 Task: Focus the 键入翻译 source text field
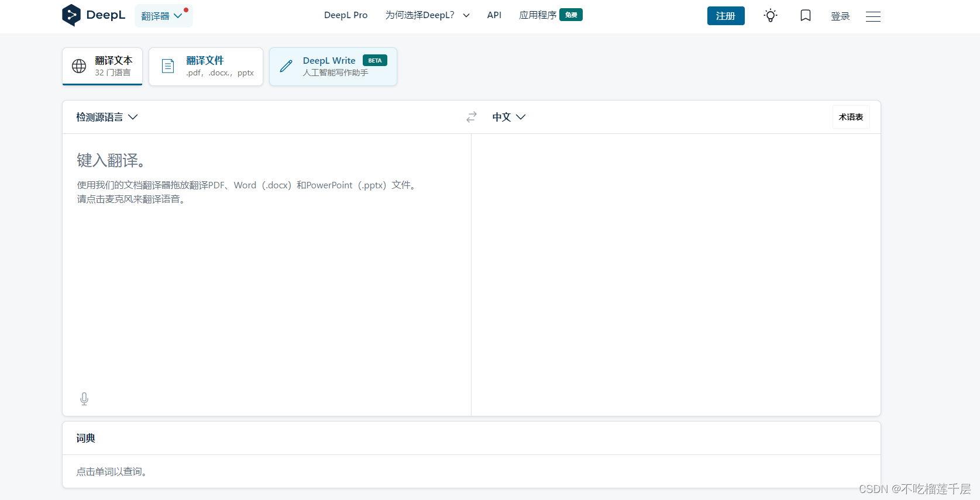tap(267, 263)
